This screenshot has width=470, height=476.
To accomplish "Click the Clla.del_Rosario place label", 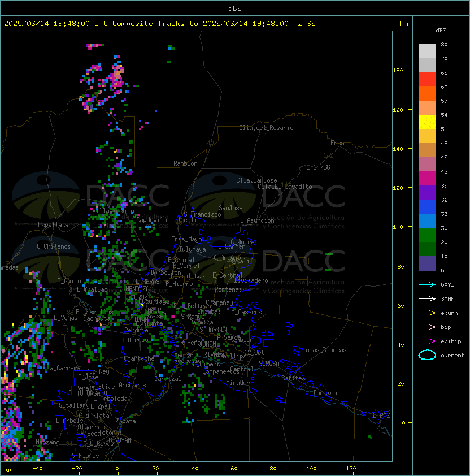I will pos(266,128).
